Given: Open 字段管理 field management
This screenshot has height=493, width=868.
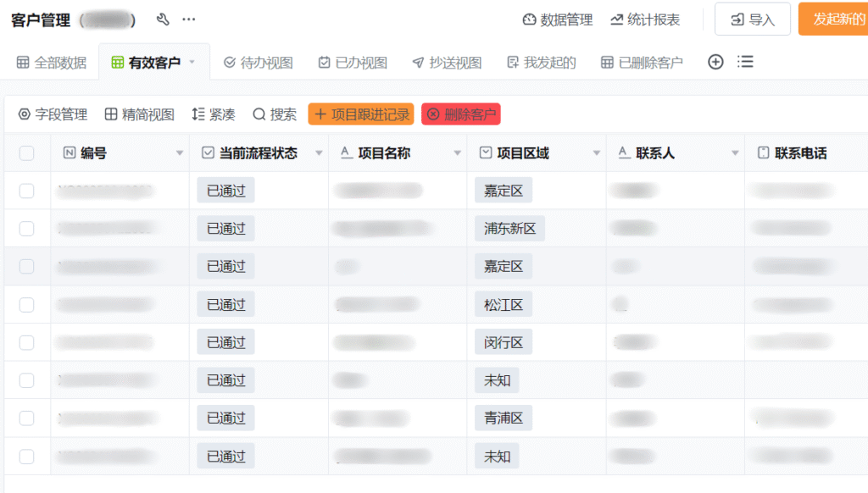Looking at the screenshot, I should [x=53, y=114].
